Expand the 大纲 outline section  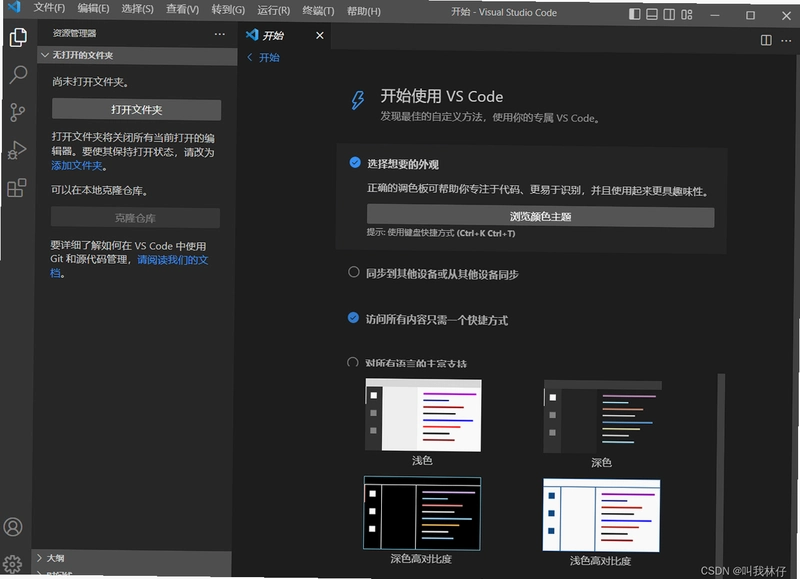(x=132, y=558)
